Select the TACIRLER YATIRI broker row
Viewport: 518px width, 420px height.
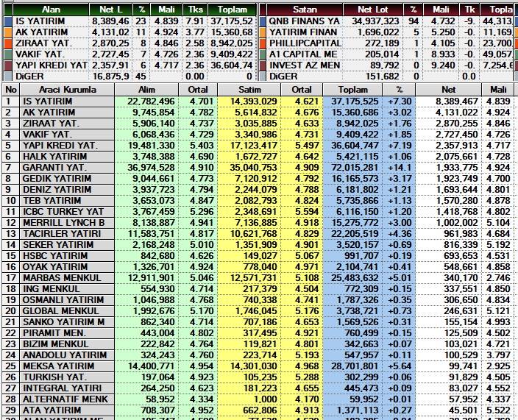258,234
